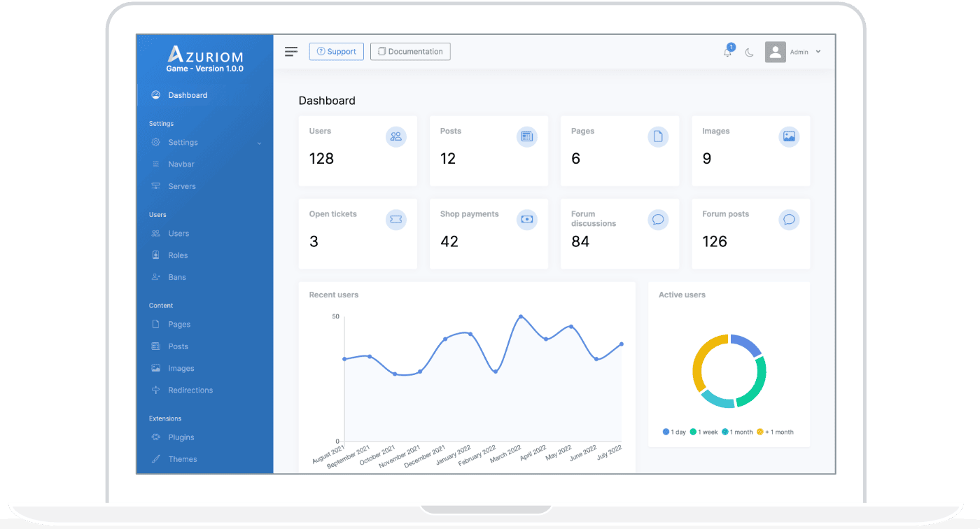980x529 pixels.
Task: Click the Users people icon in sidebar
Action: [156, 234]
